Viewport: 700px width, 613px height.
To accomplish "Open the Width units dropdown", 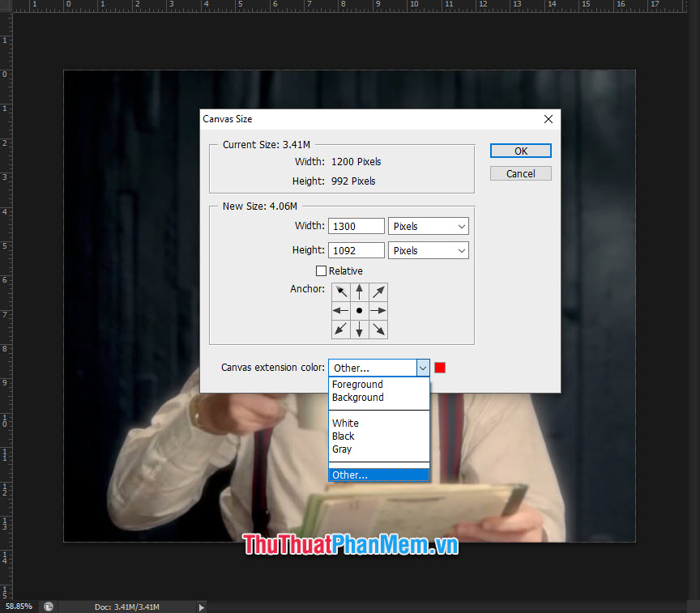I will tap(428, 226).
